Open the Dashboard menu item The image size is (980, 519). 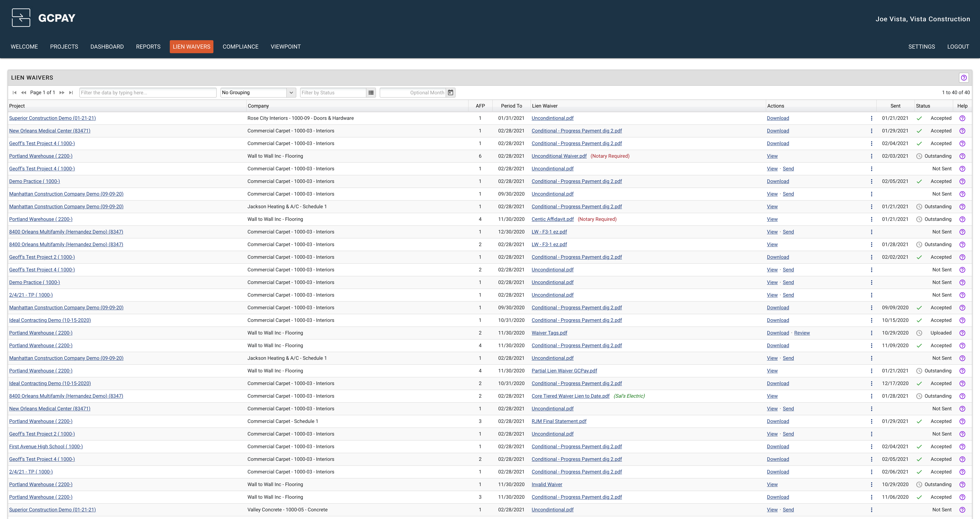coord(107,47)
